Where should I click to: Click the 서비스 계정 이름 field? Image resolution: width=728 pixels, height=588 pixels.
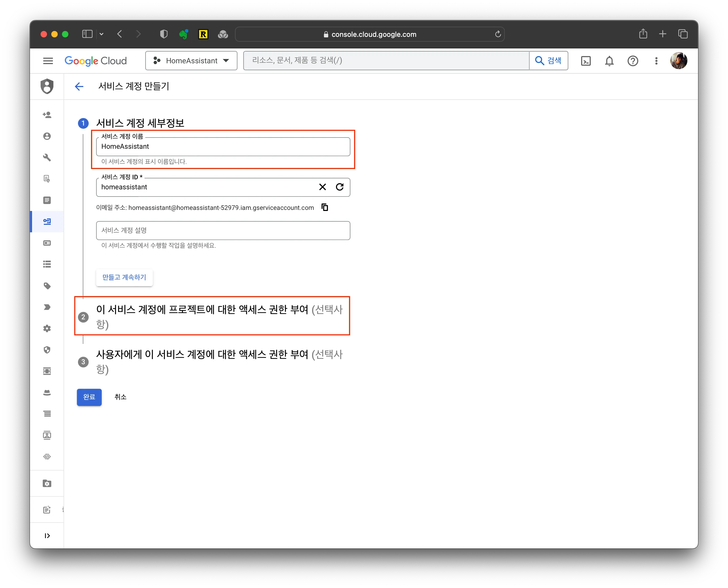(x=223, y=147)
